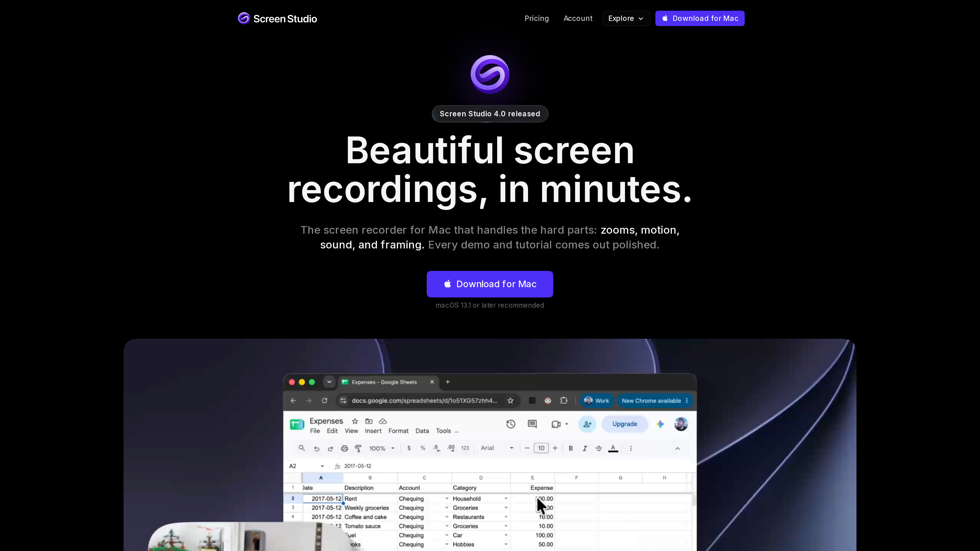Screen dimensions: 980x551
Task: Decrease font size with minus button
Action: (527, 448)
